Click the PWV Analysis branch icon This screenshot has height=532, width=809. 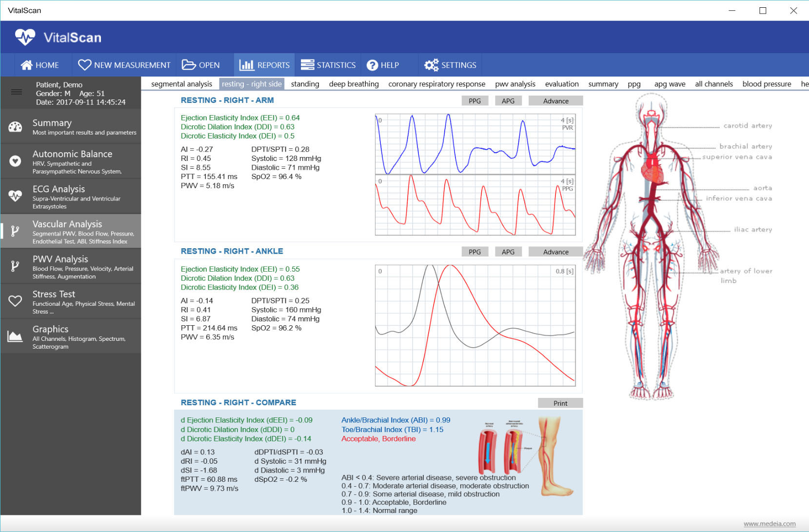15,266
